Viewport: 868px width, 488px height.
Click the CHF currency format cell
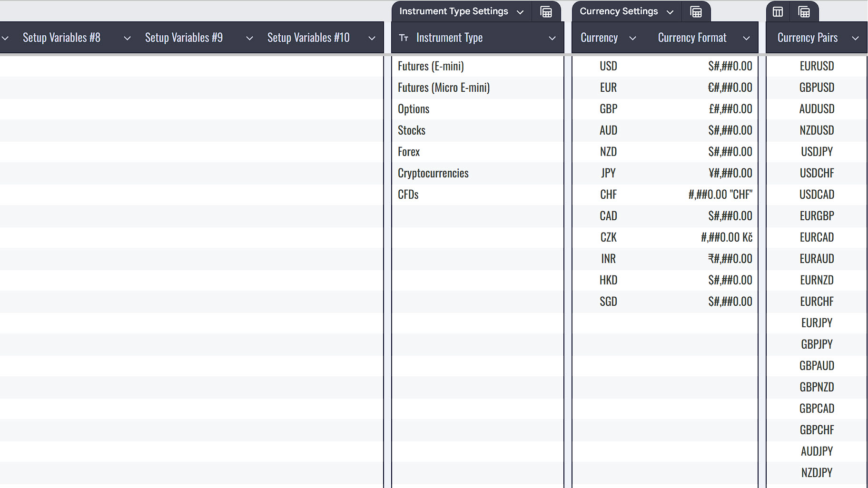[x=720, y=195]
